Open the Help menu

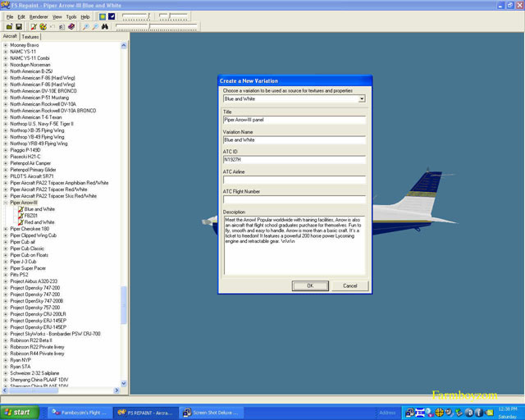[85, 16]
